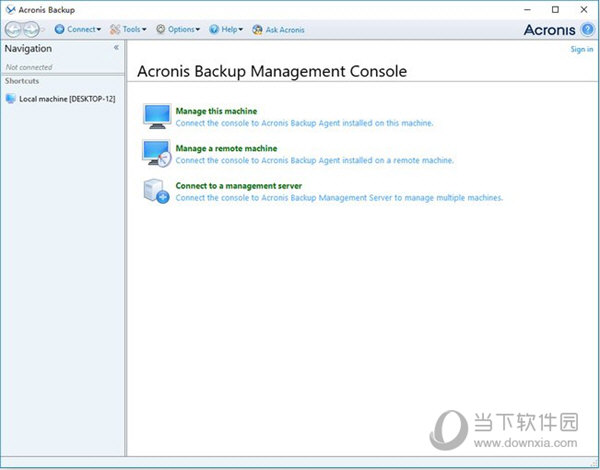Maximize the Acronis Backup window
Viewport: 600px width, 470px height.
[555, 10]
